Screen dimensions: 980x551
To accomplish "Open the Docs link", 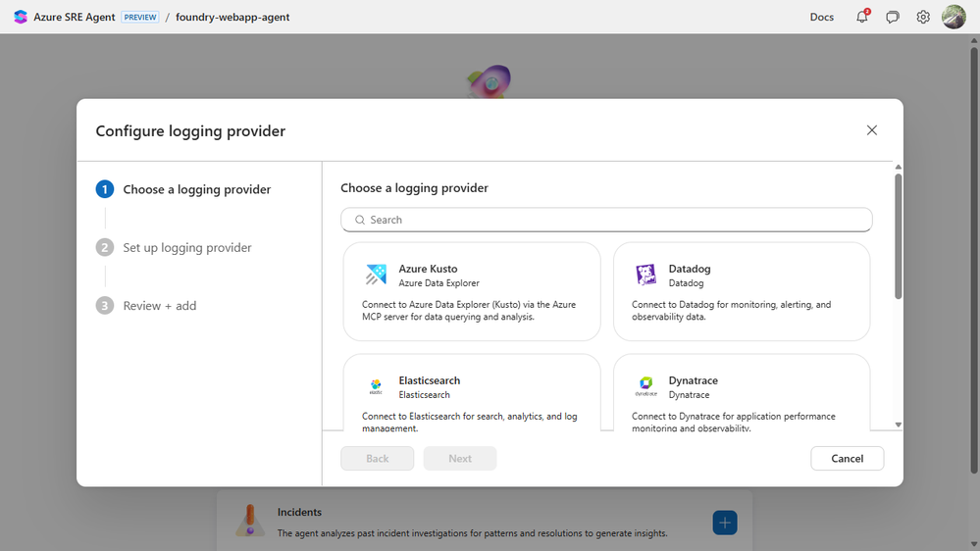I will click(x=821, y=17).
